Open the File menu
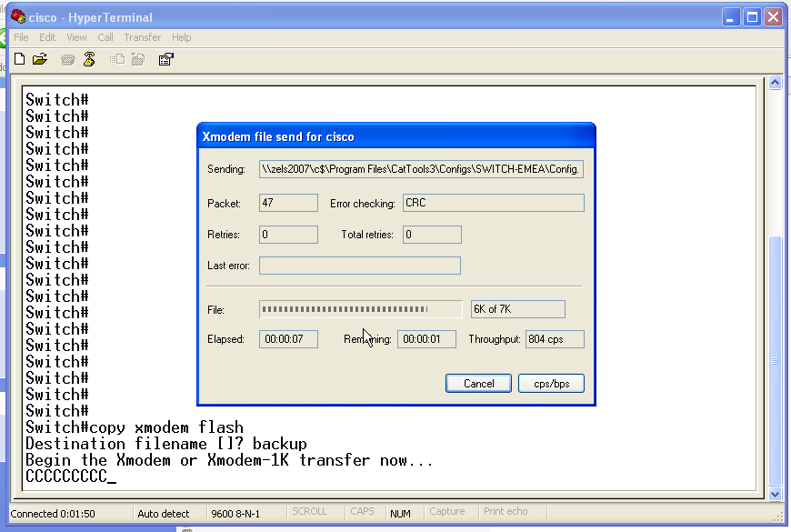Viewport: 791px width, 532px height. click(x=20, y=37)
